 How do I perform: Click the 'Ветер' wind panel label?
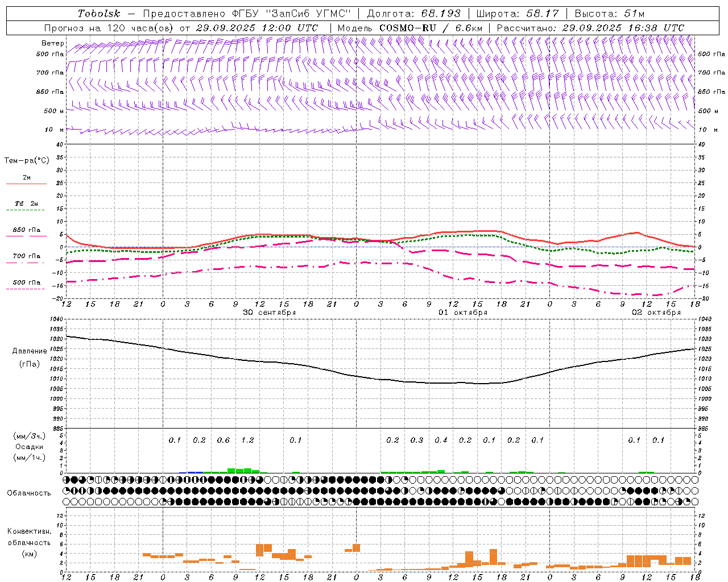(x=52, y=43)
